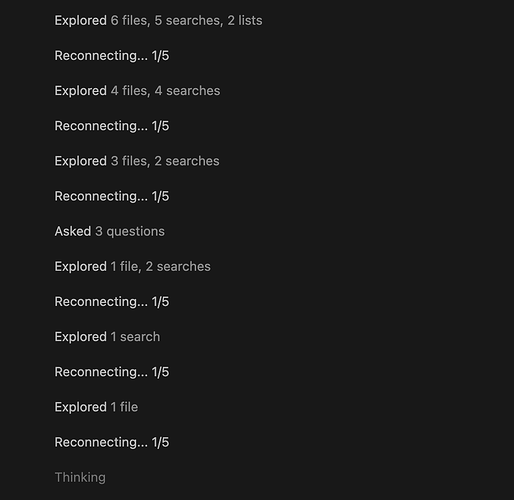The image size is (514, 500).
Task: Select Reconnecting status under 'Explored 6 files' entry
Action: 112,56
